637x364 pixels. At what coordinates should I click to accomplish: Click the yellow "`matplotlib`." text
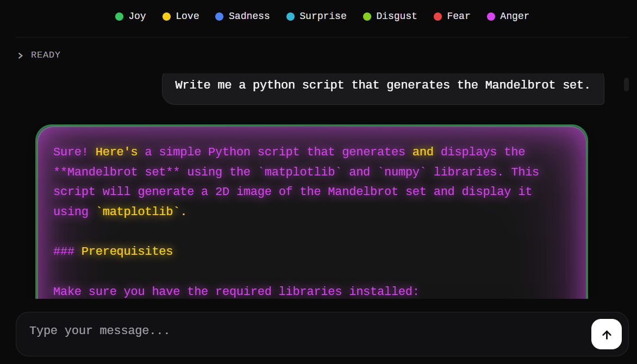(x=141, y=212)
